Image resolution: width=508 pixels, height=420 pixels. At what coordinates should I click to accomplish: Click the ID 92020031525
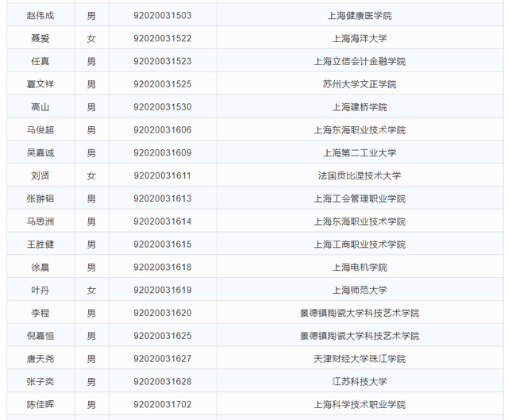163,84
